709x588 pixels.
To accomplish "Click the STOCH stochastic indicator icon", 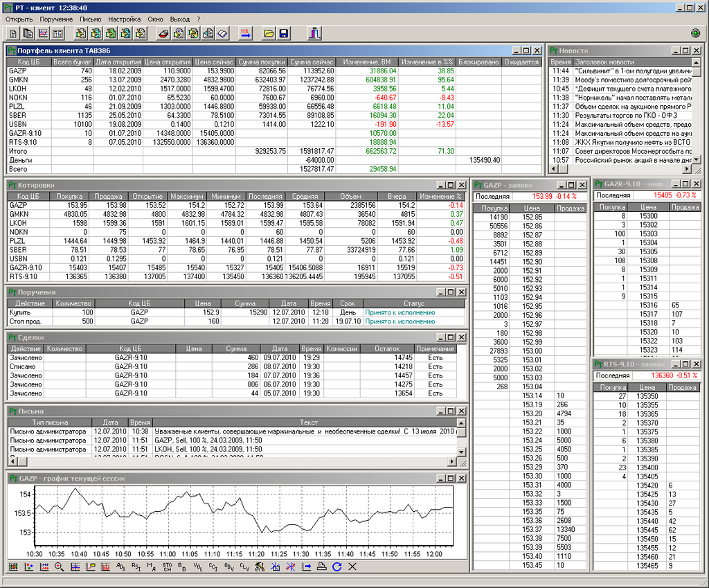I will [167, 567].
